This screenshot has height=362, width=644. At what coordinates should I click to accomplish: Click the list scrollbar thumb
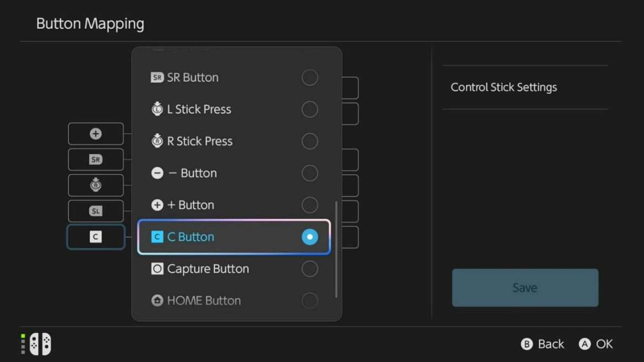pyautogui.click(x=336, y=249)
